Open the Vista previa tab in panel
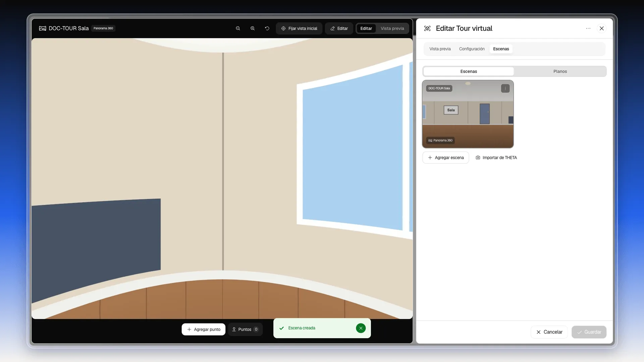Screen dimensions: 644x362 pos(440,49)
